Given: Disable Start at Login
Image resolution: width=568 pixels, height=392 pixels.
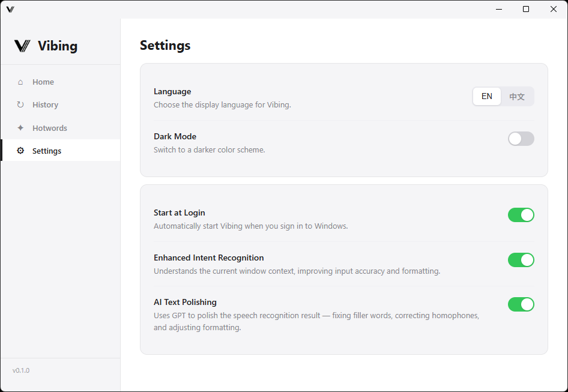Looking at the screenshot, I should [521, 215].
